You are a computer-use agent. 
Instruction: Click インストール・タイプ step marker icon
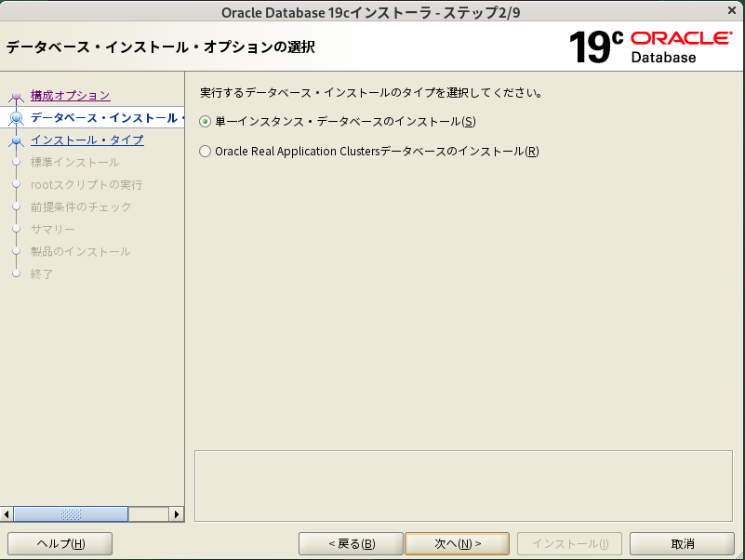coord(16,140)
